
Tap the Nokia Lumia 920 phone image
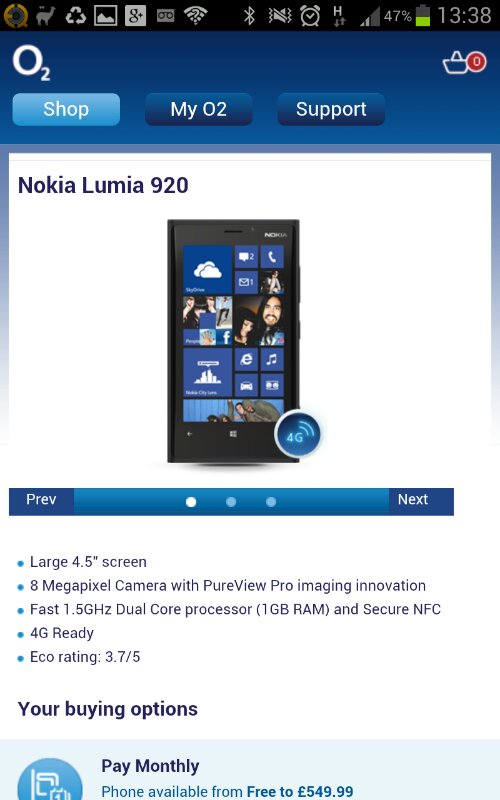coord(234,341)
